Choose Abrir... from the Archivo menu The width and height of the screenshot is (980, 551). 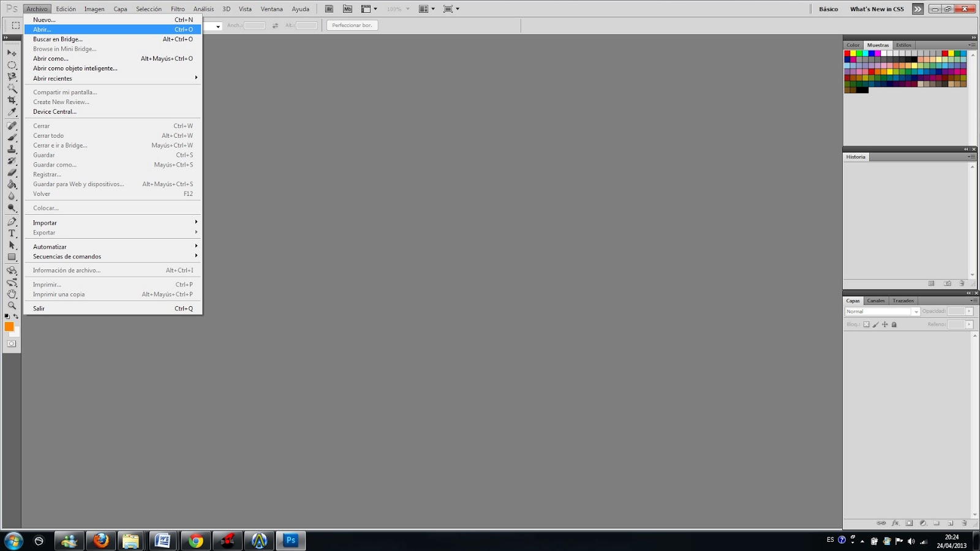click(x=113, y=29)
